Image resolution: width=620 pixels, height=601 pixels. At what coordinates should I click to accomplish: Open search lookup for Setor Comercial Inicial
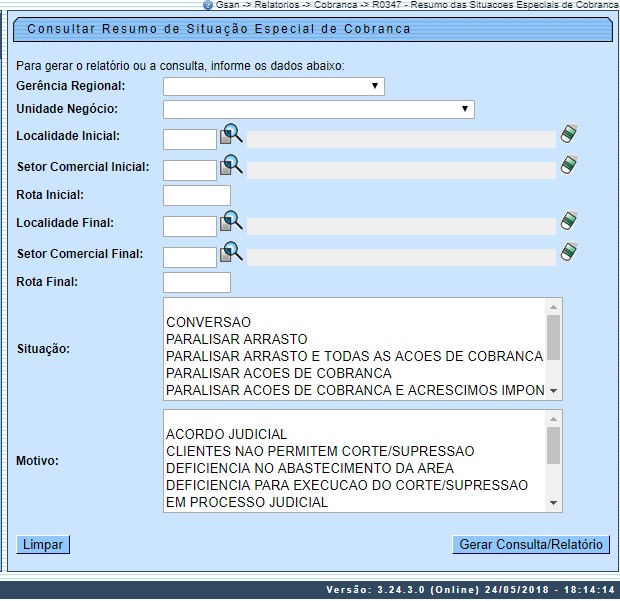pyautogui.click(x=231, y=164)
